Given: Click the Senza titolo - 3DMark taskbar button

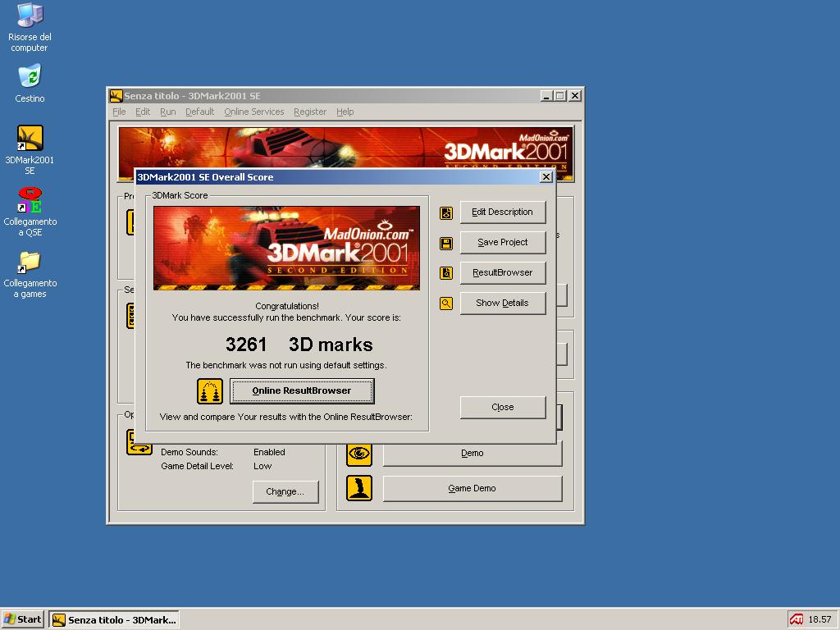Looking at the screenshot, I should 114,620.
